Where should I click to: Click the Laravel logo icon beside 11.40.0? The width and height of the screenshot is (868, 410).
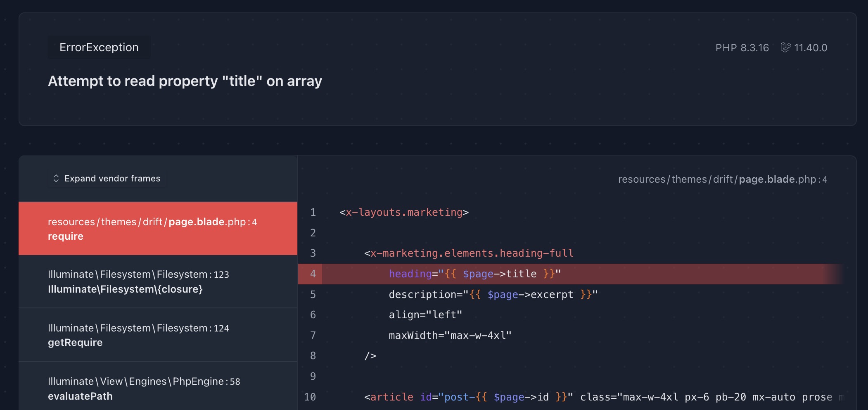click(x=785, y=48)
